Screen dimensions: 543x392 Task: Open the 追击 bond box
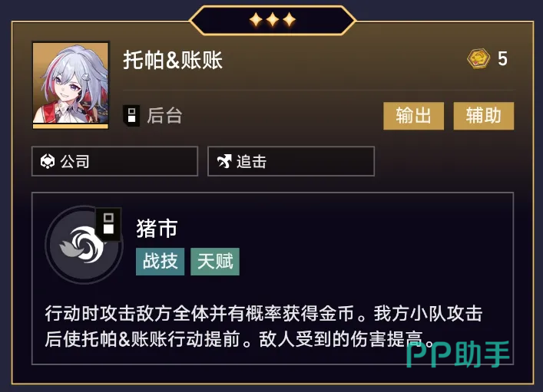pos(291,161)
